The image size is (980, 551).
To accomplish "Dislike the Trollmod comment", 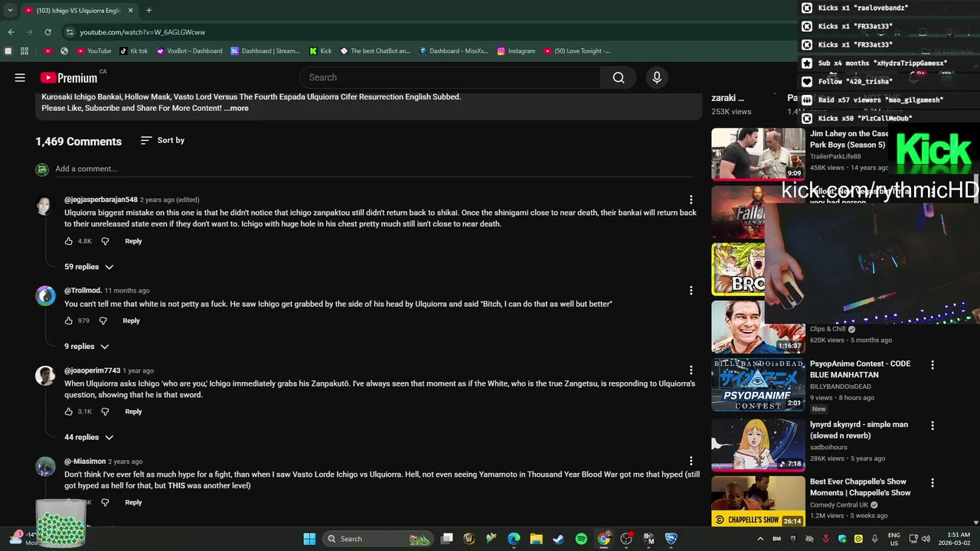I will pos(103,321).
